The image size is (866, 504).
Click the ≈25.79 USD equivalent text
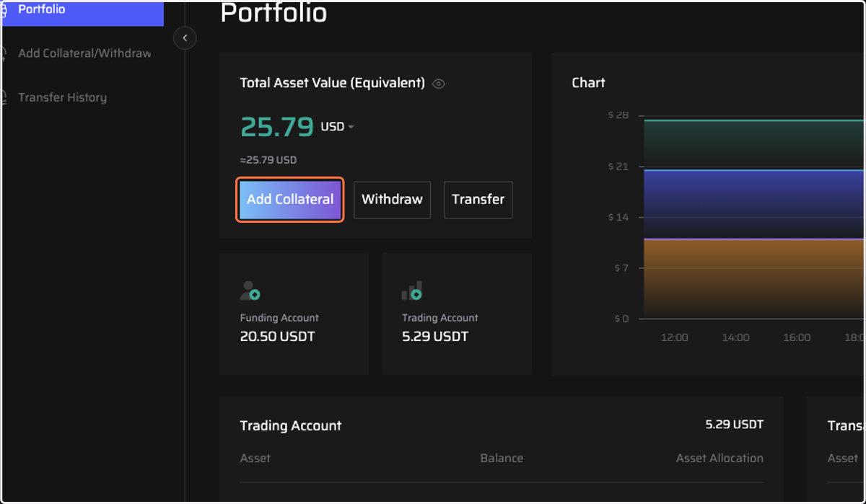click(268, 160)
